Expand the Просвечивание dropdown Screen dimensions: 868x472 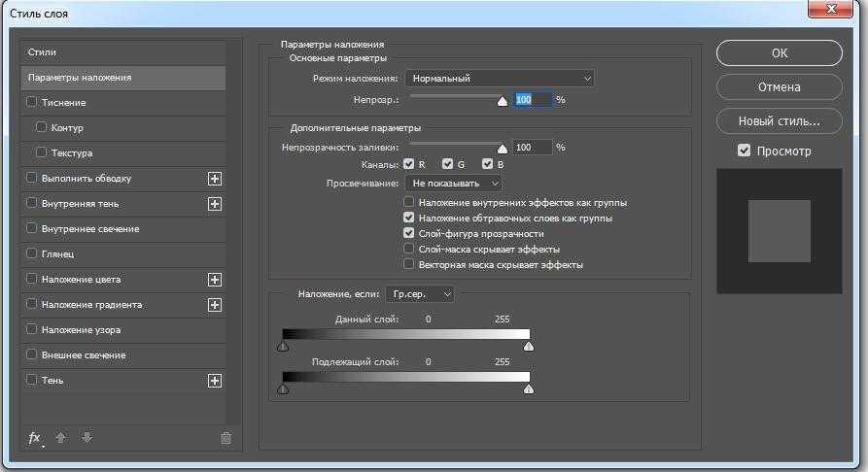pyautogui.click(x=454, y=183)
